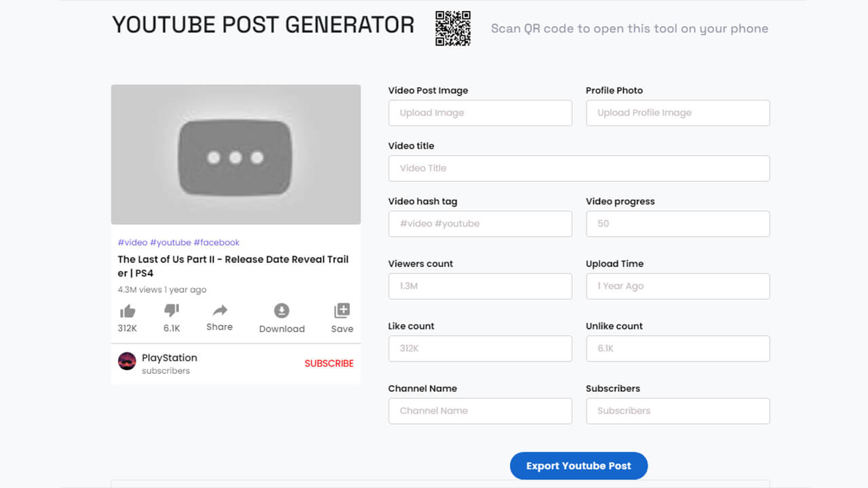
Task: Focus the Video progress field
Action: pyautogui.click(x=677, y=224)
